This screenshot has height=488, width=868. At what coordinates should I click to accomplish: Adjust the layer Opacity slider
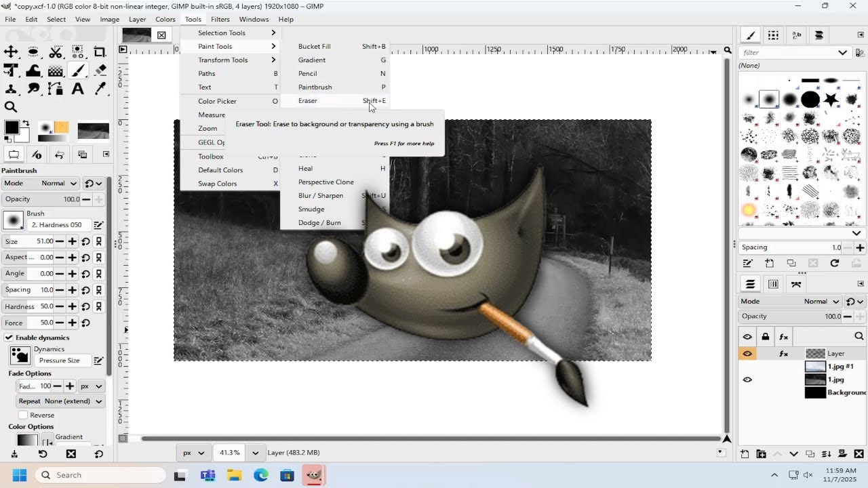tap(790, 317)
